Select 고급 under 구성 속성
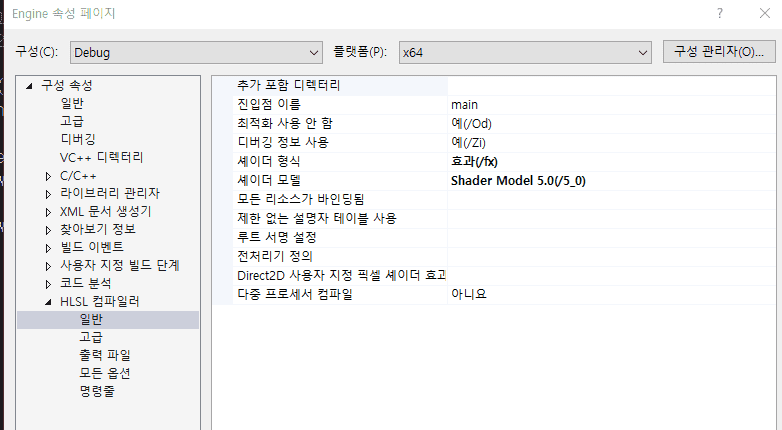The width and height of the screenshot is (782, 430). [72, 121]
